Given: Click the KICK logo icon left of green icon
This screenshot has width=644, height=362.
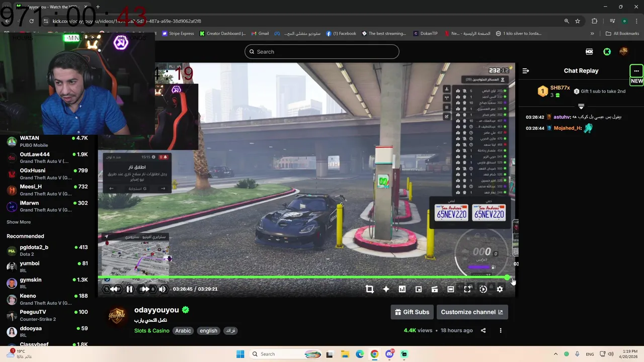Looking at the screenshot, I should (x=589, y=52).
